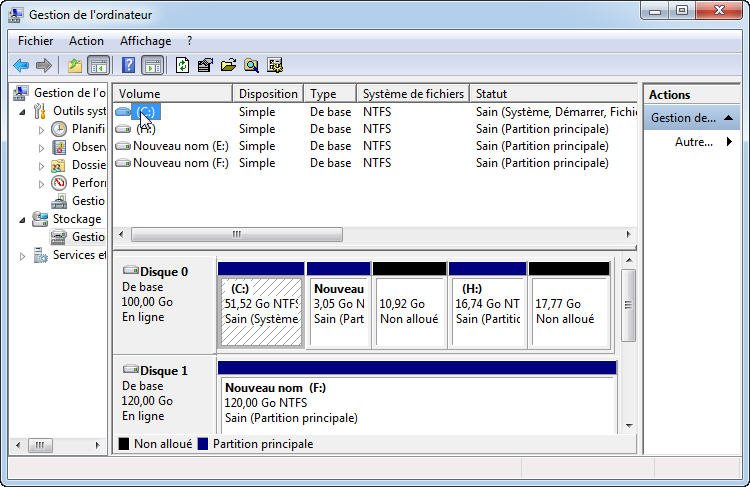Sort by the Type column header
750x487 pixels.
(x=331, y=94)
